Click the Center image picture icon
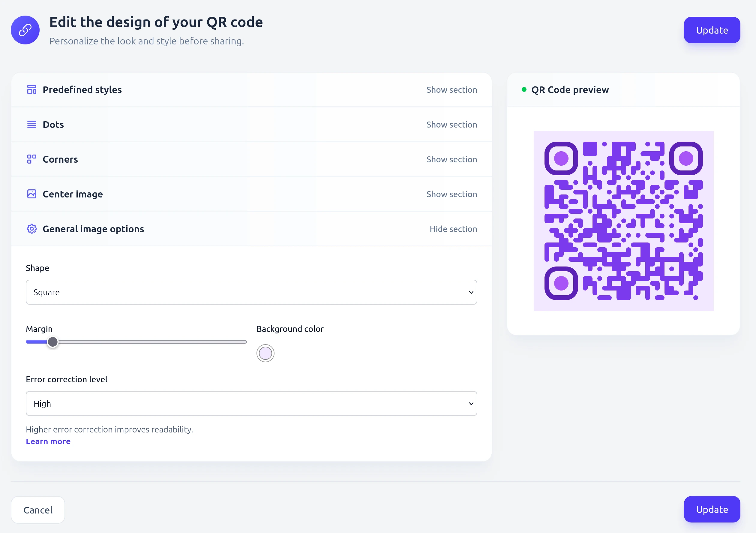The image size is (756, 533). (x=31, y=194)
